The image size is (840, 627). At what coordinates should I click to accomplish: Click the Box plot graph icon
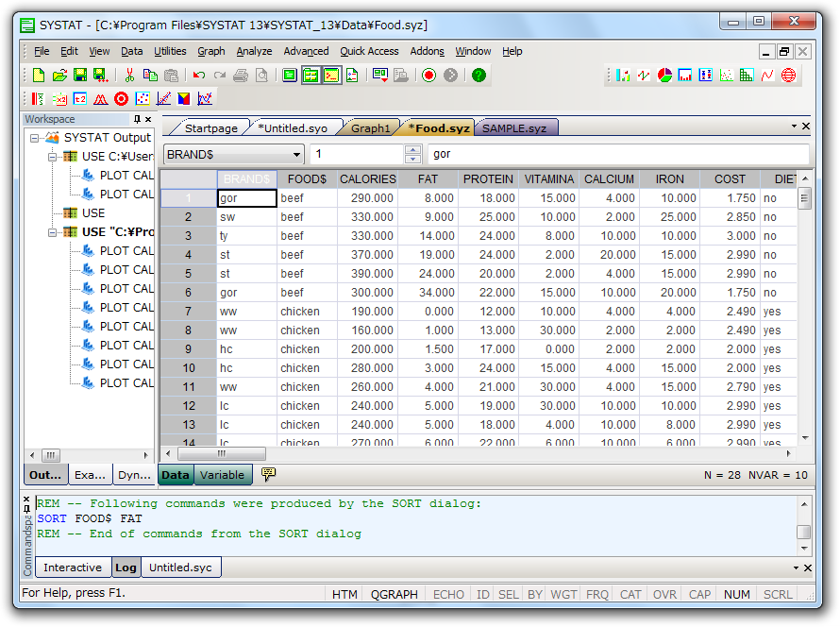coord(706,75)
